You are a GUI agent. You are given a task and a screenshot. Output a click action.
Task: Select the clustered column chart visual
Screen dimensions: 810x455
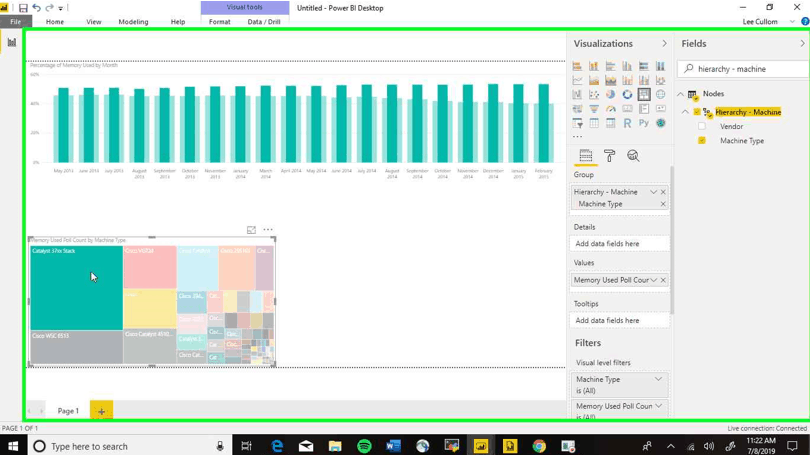click(x=627, y=66)
